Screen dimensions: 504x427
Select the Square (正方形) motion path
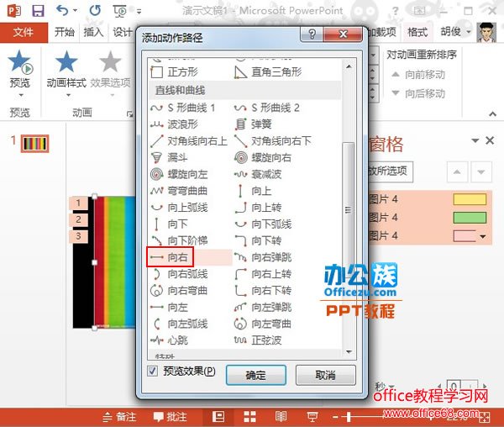[x=175, y=72]
